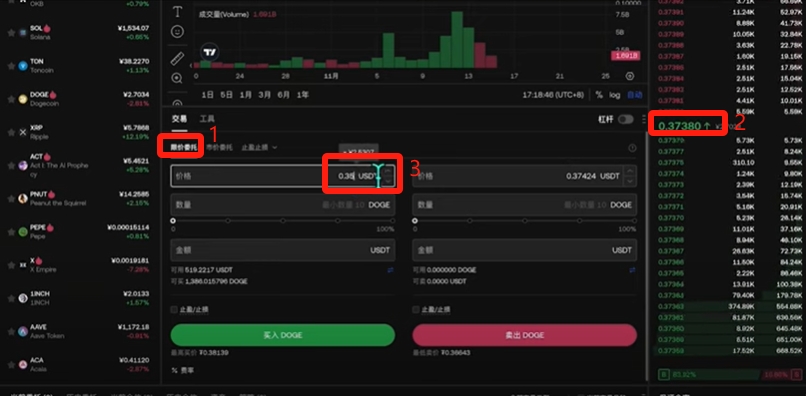Viewport: 806px width, 396px height.
Task: Click the swap icon beside 可用 519.2217 USDT
Action: 390,270
